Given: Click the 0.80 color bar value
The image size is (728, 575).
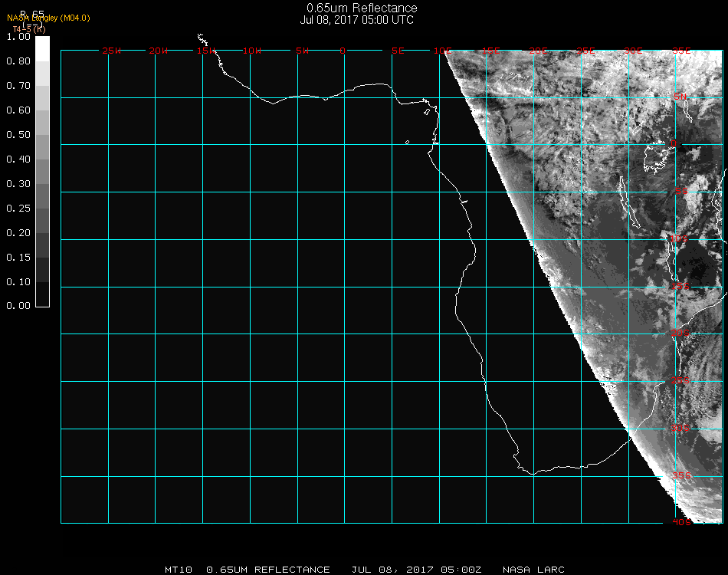Looking at the screenshot, I should 18,61.
